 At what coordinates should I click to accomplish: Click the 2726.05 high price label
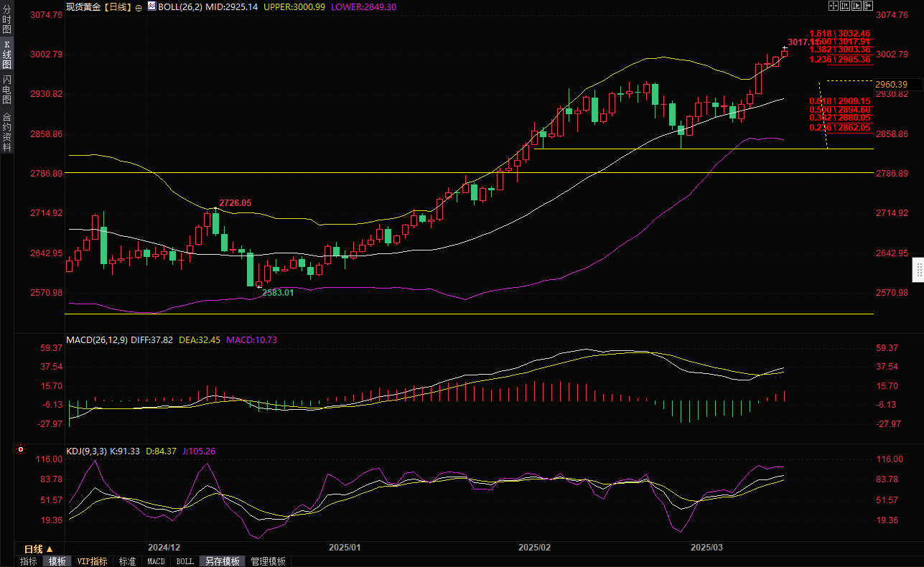(235, 203)
